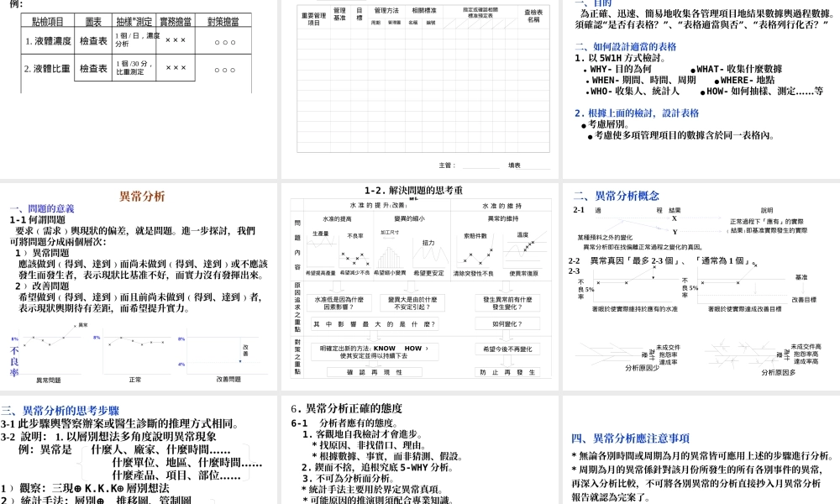The height and width of the screenshot is (504, 840).
Task: Click the WHY- 目的為何 bullet
Action: (617, 69)
